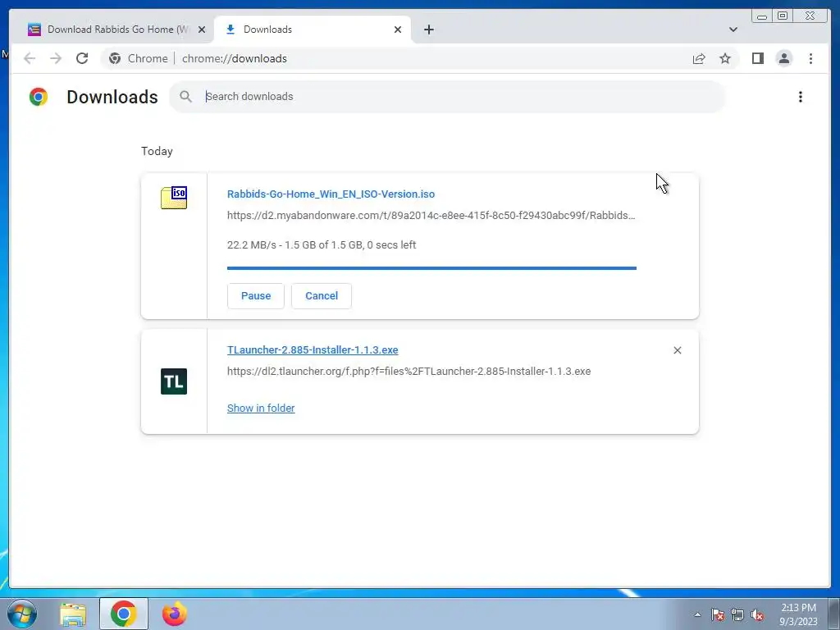The image size is (840, 630).
Task: Reload the downloads page
Action: pos(82,58)
